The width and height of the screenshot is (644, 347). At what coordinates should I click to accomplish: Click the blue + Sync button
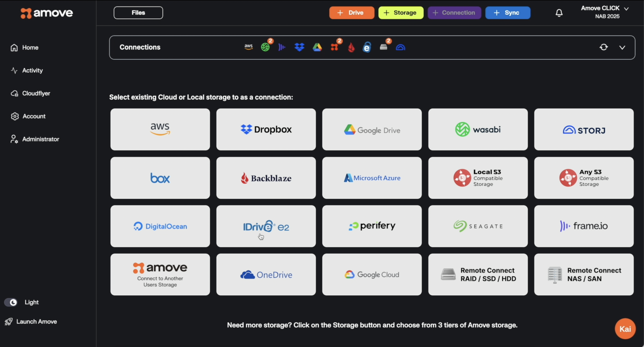pos(508,13)
